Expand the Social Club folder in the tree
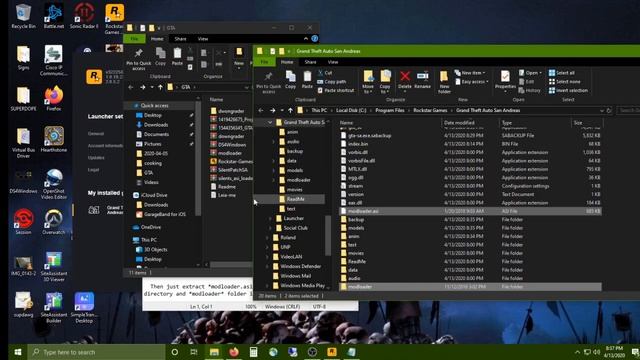Screen dimensions: 640x360 [270, 228]
